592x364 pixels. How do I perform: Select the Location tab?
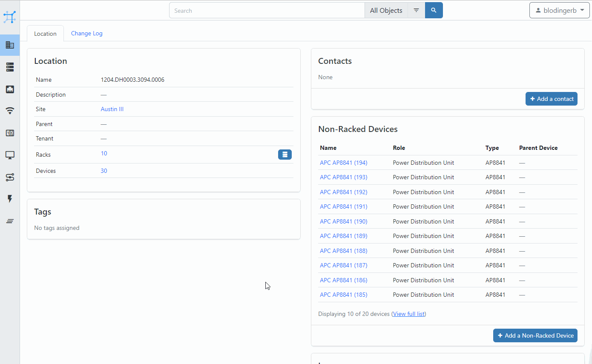(45, 33)
